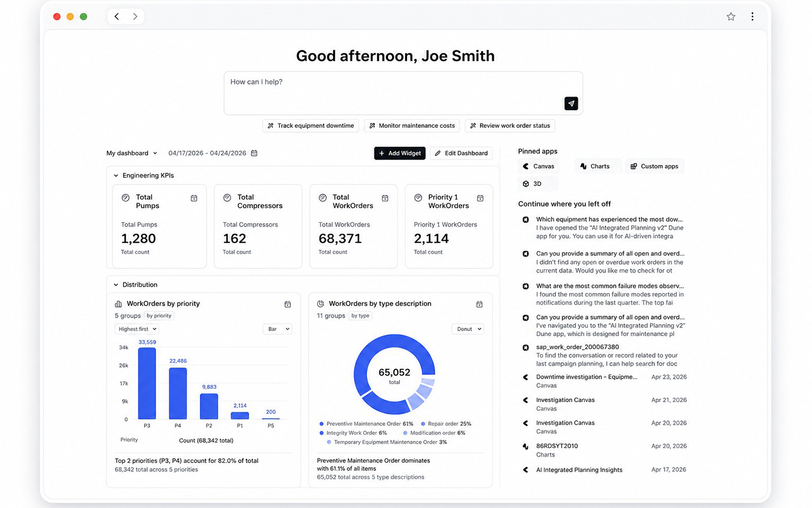Collapse the Engineering KPIs section
This screenshot has width=812, height=508.
tap(116, 175)
